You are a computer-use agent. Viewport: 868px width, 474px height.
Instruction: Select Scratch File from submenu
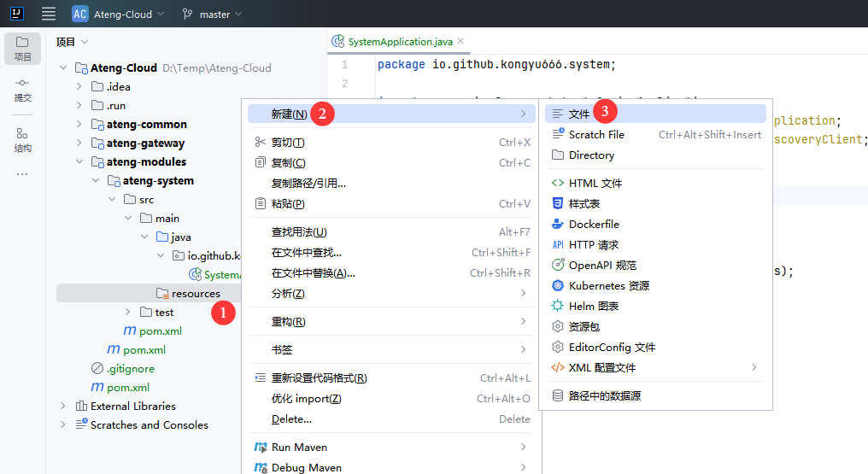(596, 134)
